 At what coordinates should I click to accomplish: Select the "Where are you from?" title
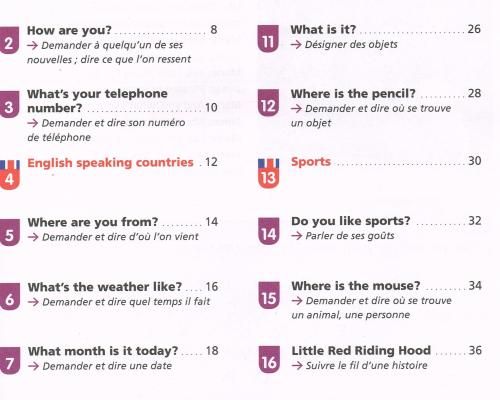point(93,222)
